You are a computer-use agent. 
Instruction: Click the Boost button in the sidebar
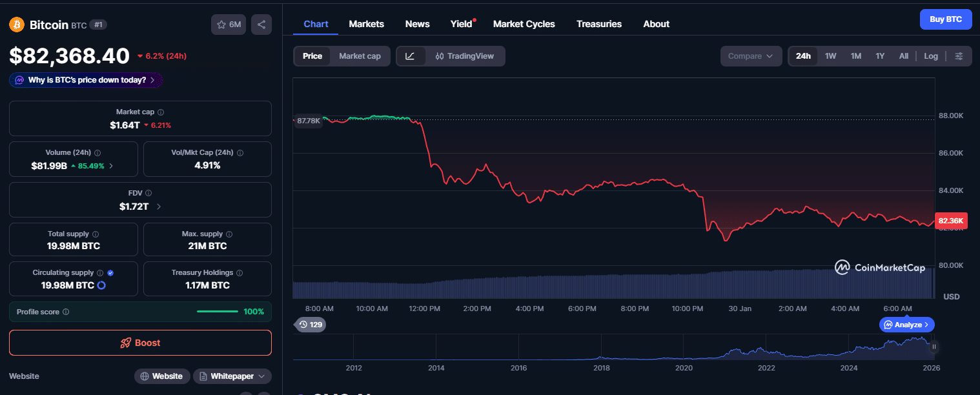(140, 343)
